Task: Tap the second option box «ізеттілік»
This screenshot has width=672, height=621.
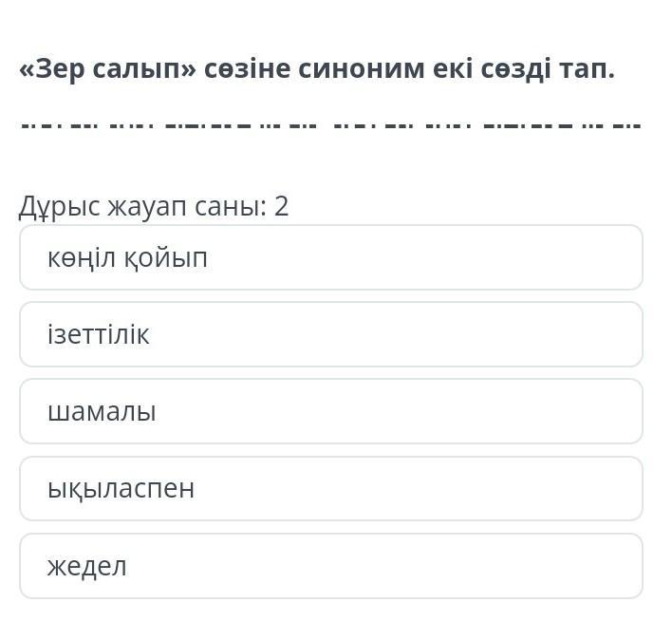Action: [331, 334]
